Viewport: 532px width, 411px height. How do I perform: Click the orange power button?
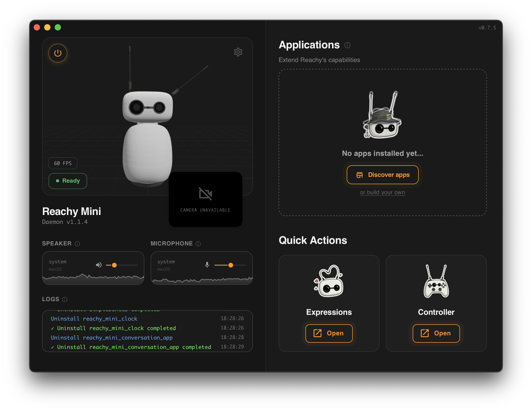pyautogui.click(x=58, y=53)
